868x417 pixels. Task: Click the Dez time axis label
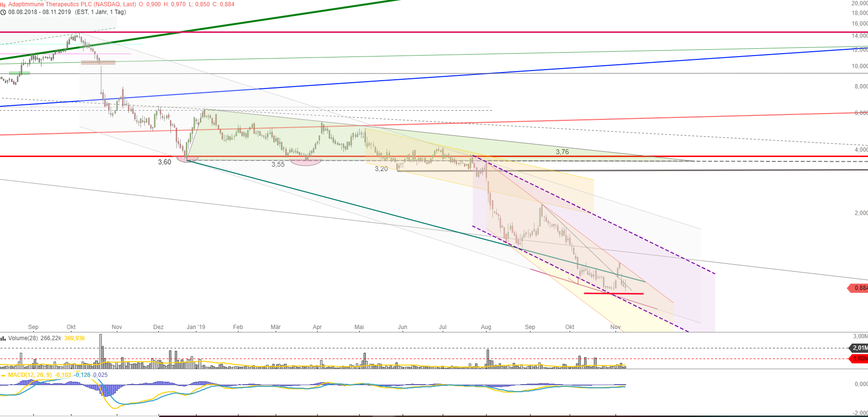[158, 327]
